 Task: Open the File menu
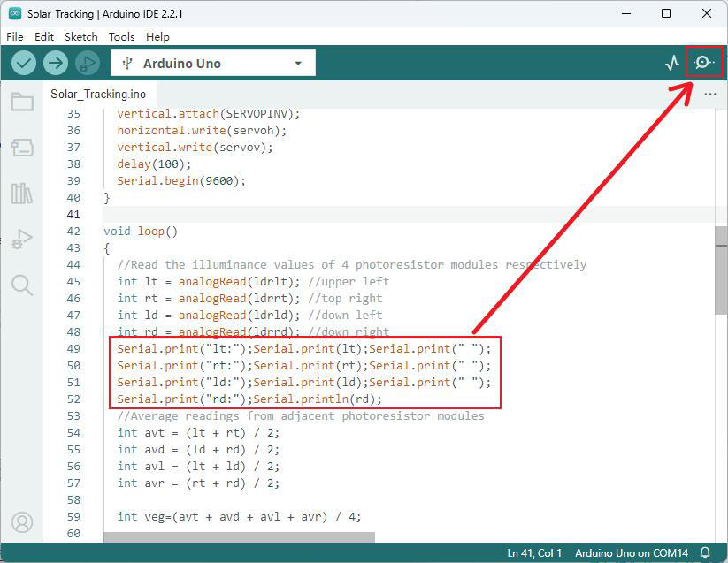(15, 36)
